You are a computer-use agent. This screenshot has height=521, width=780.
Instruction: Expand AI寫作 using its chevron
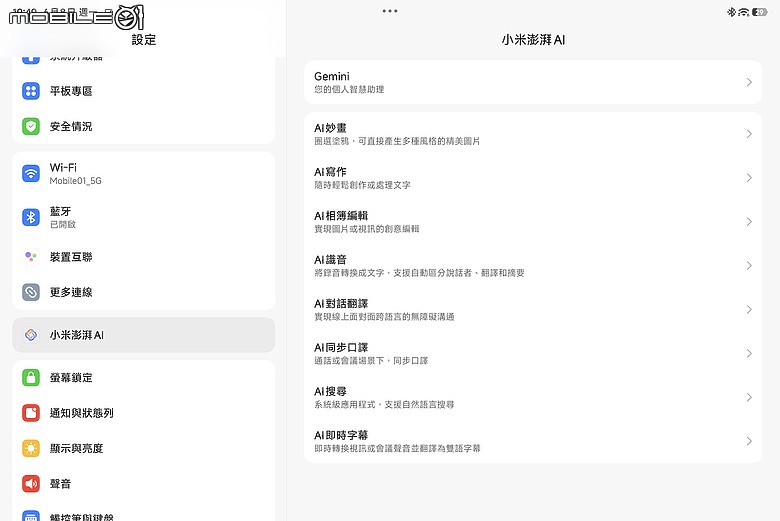749,178
